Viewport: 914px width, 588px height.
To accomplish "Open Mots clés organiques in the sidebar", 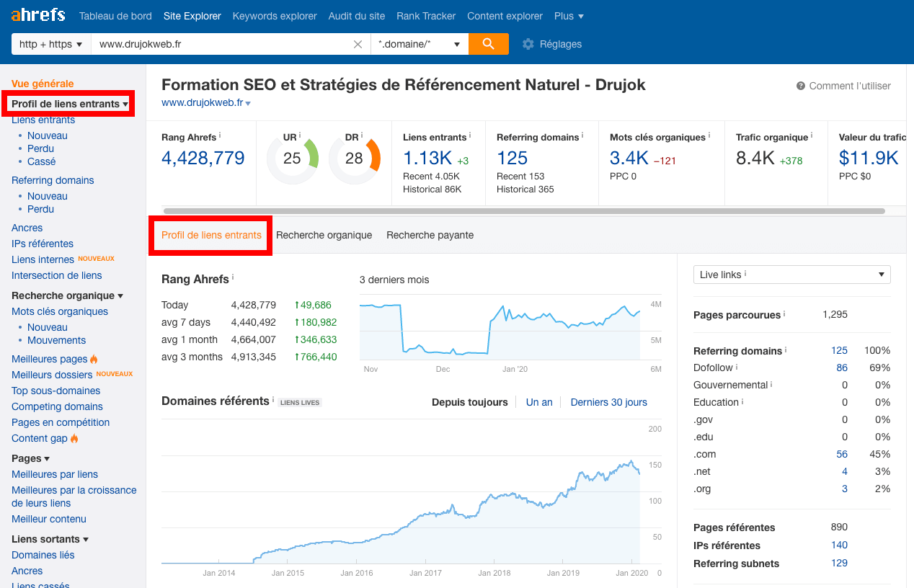I will (60, 311).
